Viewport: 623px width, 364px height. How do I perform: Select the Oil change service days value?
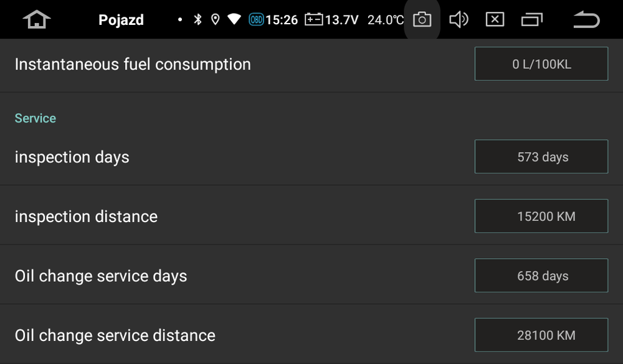[x=541, y=275]
